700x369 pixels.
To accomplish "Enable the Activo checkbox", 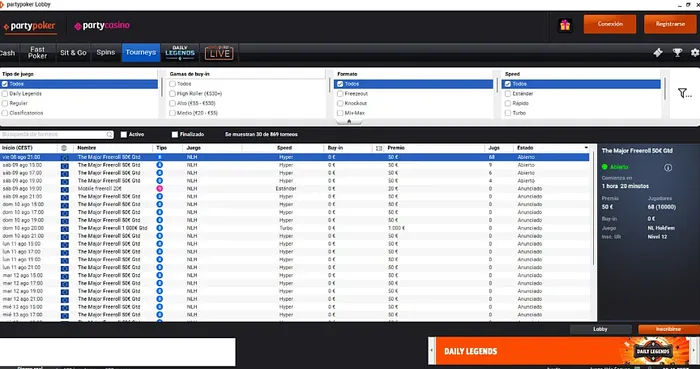I will click(x=124, y=134).
